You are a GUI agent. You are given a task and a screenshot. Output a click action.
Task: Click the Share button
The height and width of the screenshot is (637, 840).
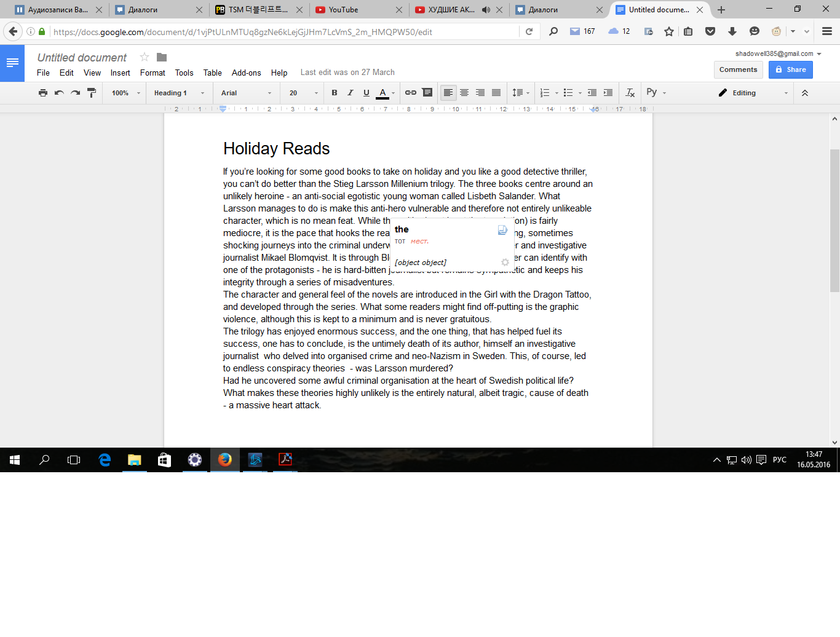790,69
